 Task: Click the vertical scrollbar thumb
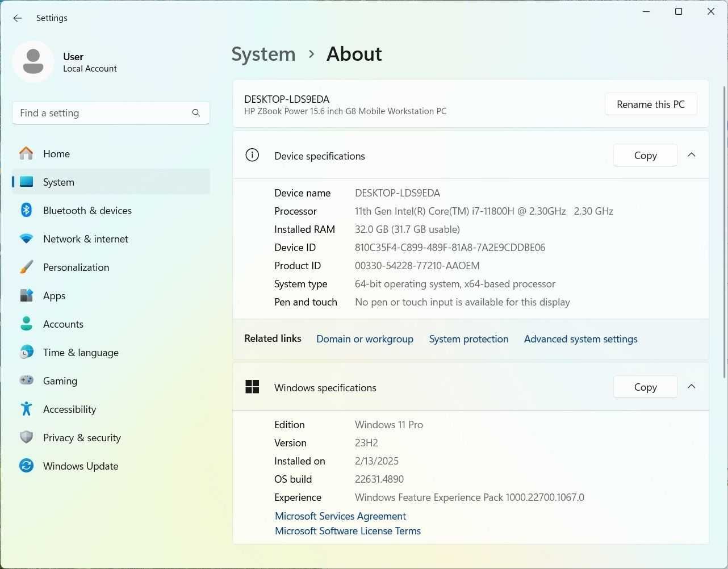(724, 232)
